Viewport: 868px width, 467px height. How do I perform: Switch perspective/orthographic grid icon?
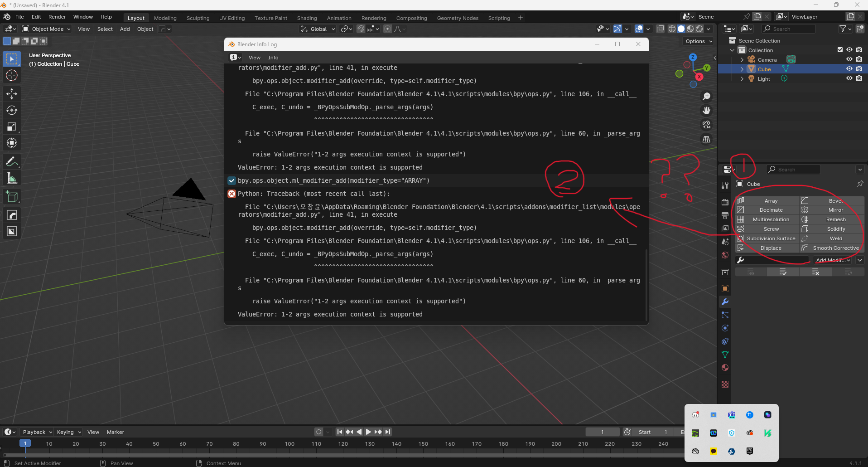point(706,139)
